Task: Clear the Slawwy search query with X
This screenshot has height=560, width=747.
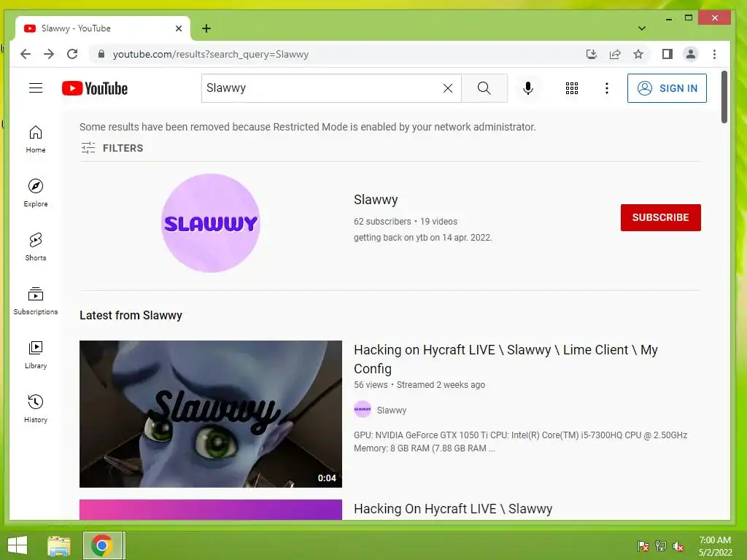Action: pyautogui.click(x=448, y=88)
